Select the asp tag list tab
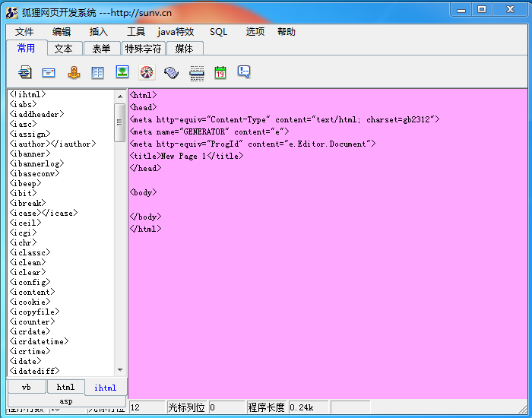 66,401
